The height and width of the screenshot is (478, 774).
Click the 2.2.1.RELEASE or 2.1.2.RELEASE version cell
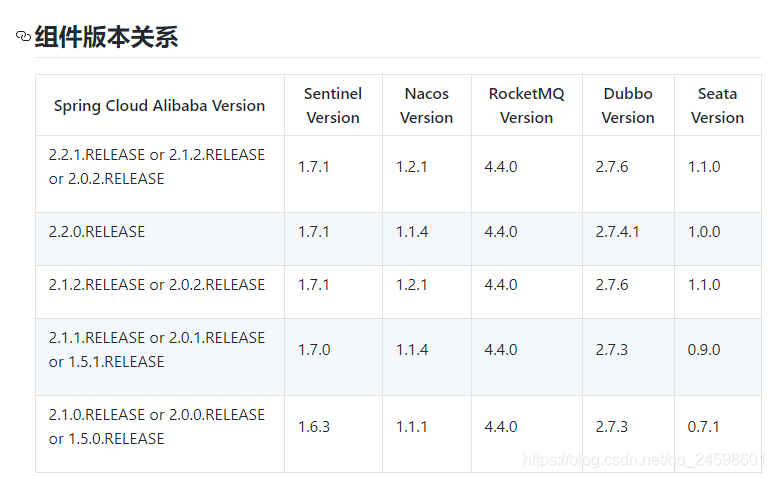point(157,166)
